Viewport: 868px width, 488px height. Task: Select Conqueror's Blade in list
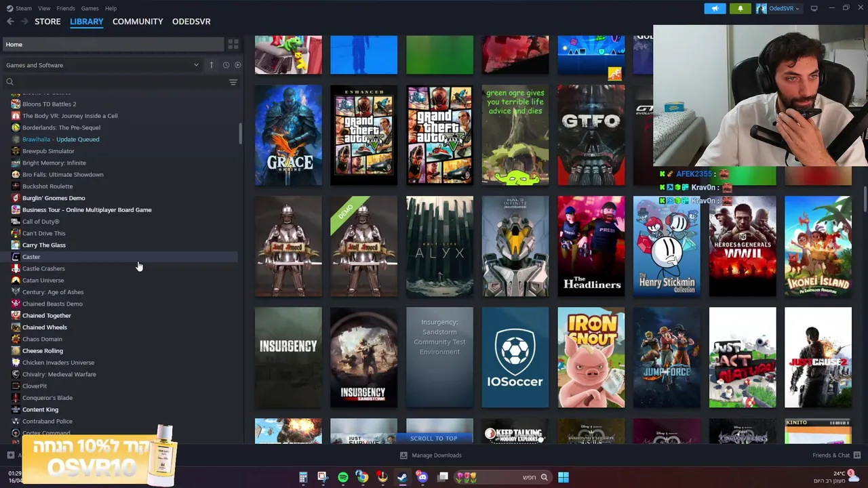click(x=47, y=398)
